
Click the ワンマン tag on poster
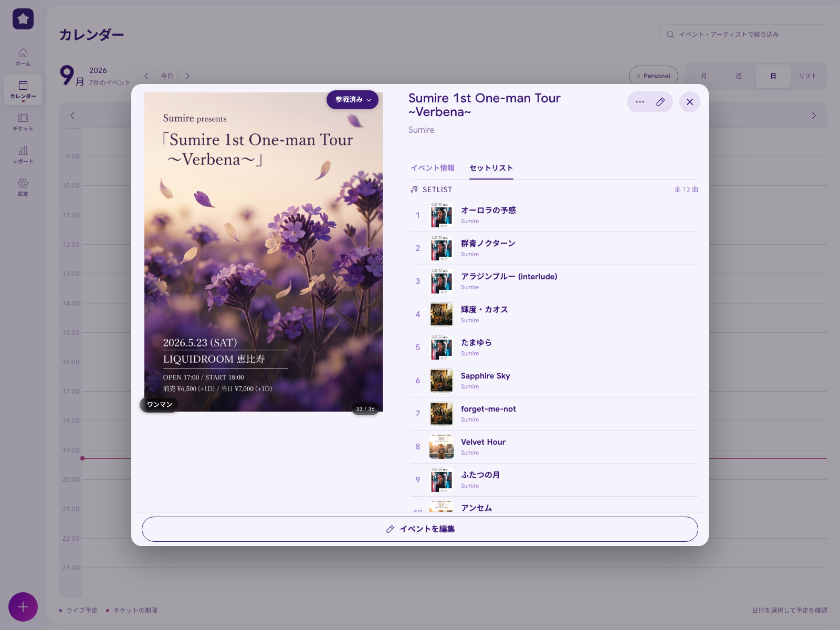tap(160, 405)
